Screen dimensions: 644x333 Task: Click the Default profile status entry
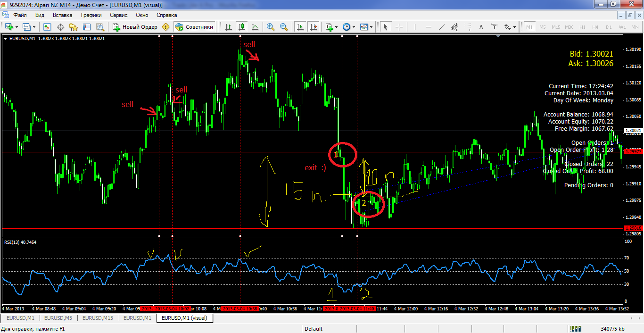point(314,329)
